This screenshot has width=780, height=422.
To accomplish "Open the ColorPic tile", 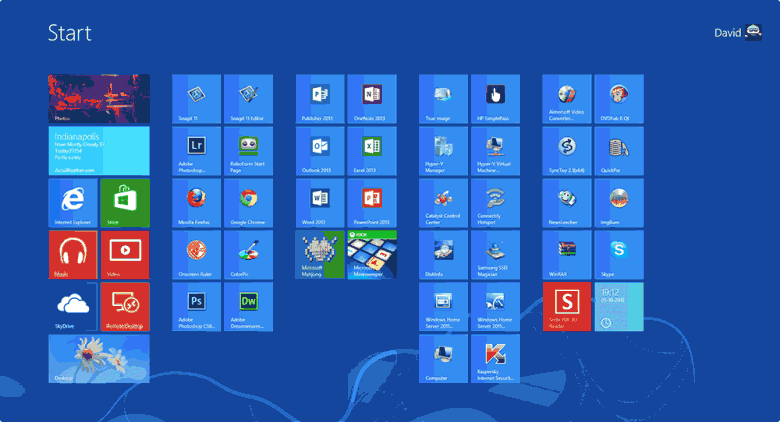I will tap(248, 254).
